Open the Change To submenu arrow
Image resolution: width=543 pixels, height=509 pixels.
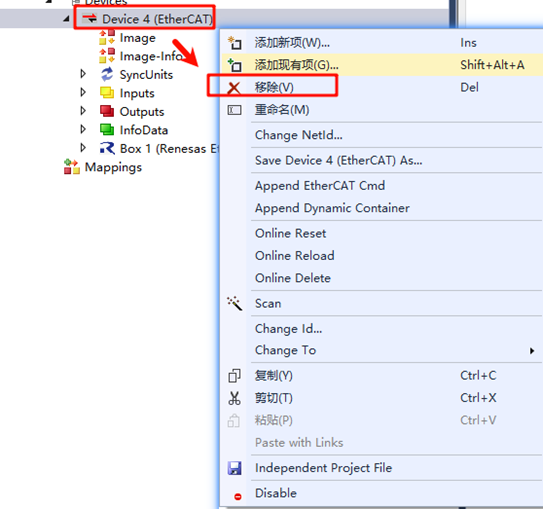pos(532,351)
